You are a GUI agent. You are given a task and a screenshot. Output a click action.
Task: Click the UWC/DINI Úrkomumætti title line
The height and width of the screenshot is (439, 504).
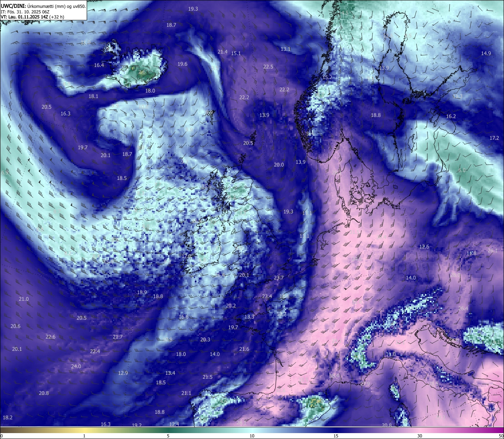43,6
